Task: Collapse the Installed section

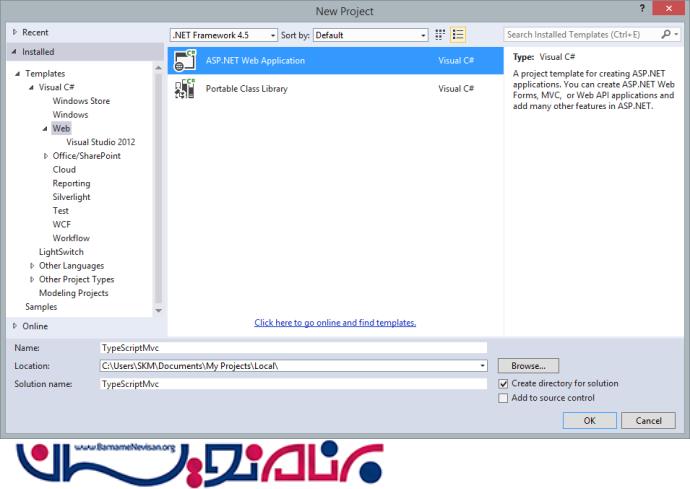Action: (15, 51)
